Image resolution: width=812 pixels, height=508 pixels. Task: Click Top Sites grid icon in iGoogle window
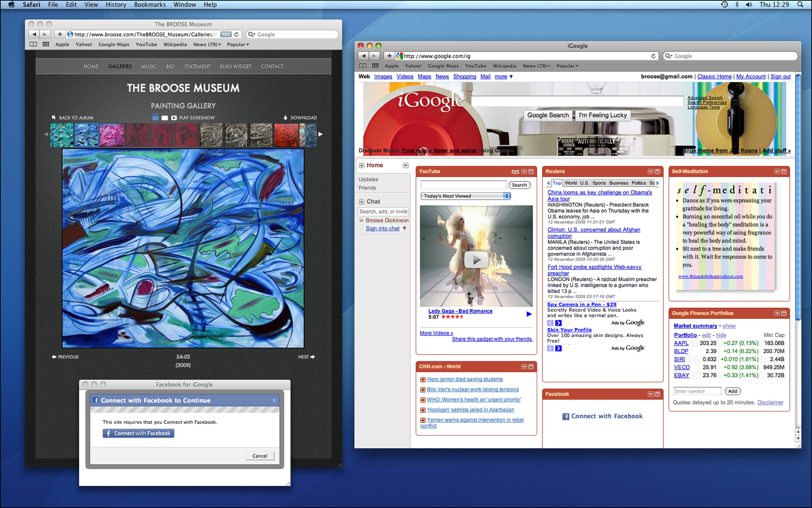375,66
